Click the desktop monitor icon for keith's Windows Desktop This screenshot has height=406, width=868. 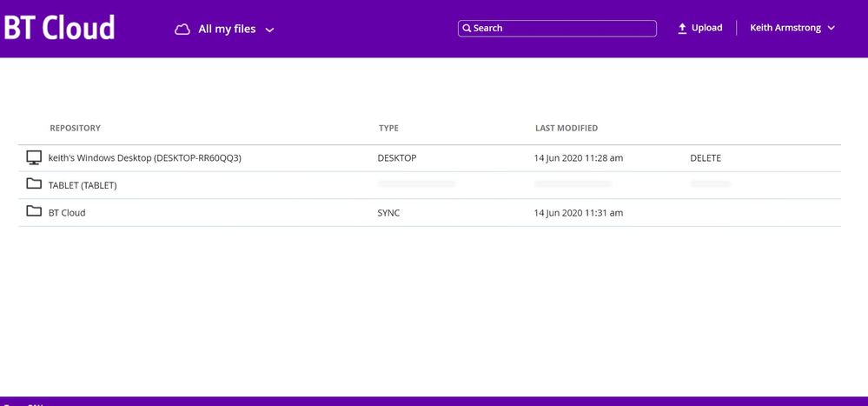34,158
